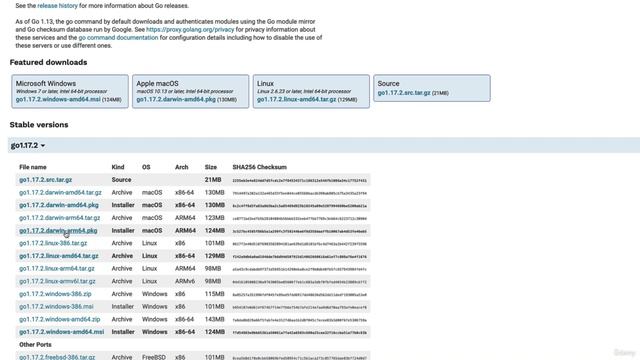Download featured go1.17.2.windows-amd64.msi in Microsoft Windows box
The width and height of the screenshot is (640, 360).
click(x=58, y=100)
